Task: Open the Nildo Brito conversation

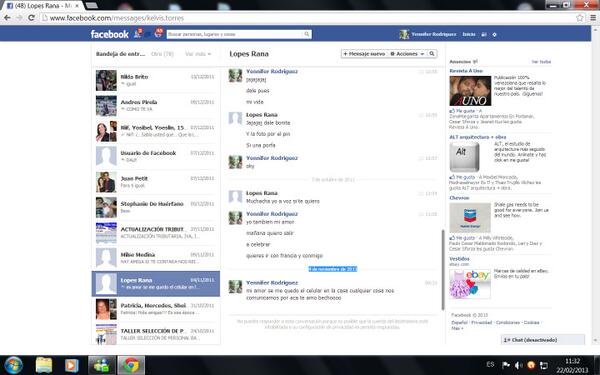Action: click(156, 80)
